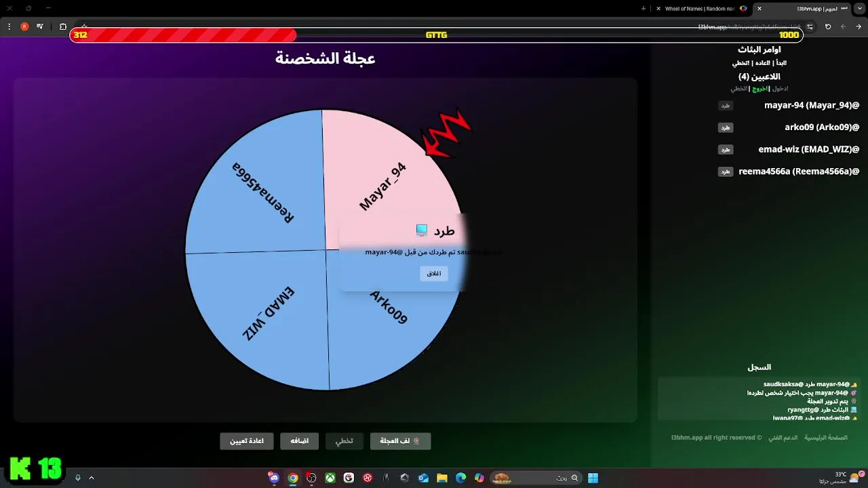This screenshot has width=868, height=488.
Task: Click the عجلة الشخصنة page title
Action: coord(325,58)
